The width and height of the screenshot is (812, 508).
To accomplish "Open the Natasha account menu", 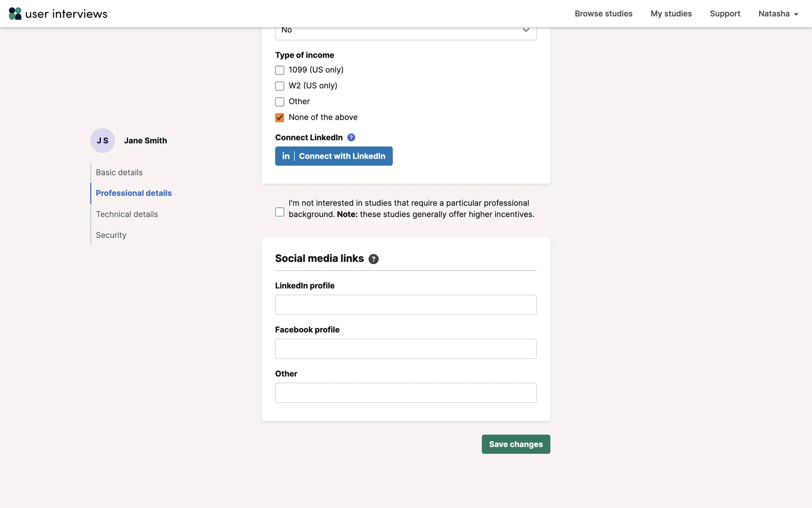I will click(778, 14).
